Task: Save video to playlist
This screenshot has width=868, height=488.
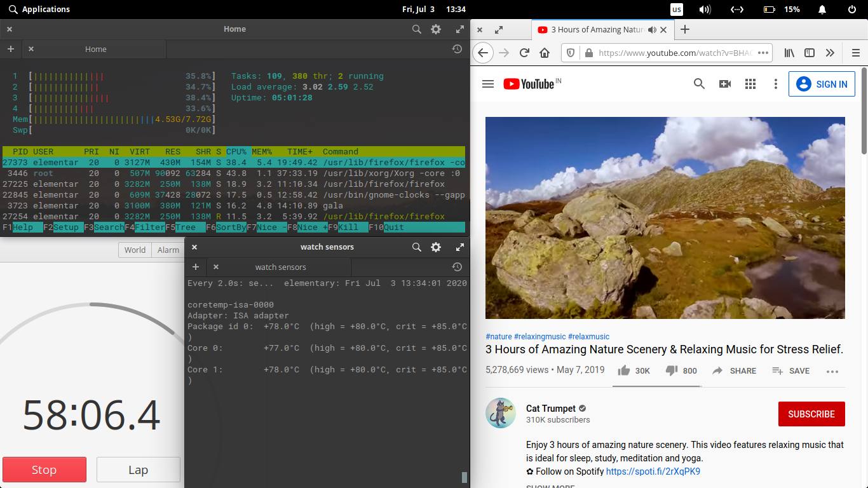Action: [790, 370]
